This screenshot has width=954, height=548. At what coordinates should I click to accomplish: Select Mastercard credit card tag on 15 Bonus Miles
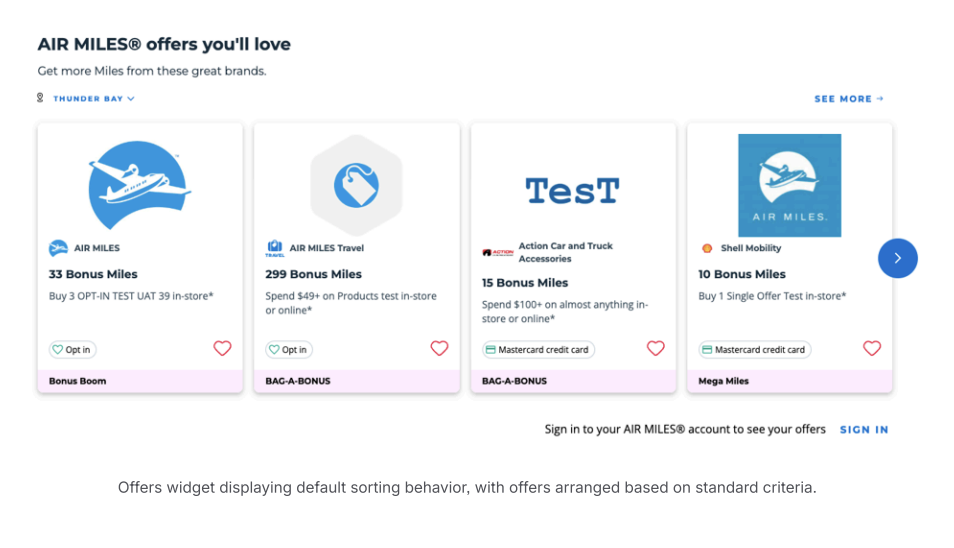(538, 350)
